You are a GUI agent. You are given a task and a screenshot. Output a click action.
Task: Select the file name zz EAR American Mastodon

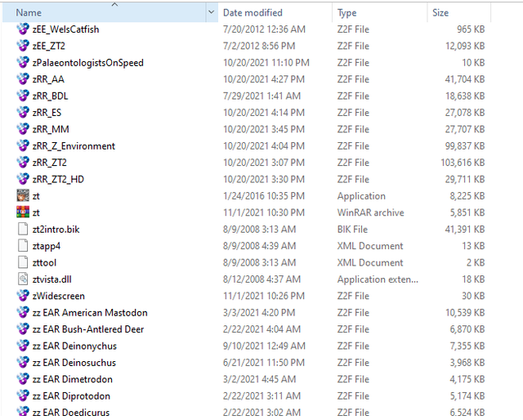(90, 313)
